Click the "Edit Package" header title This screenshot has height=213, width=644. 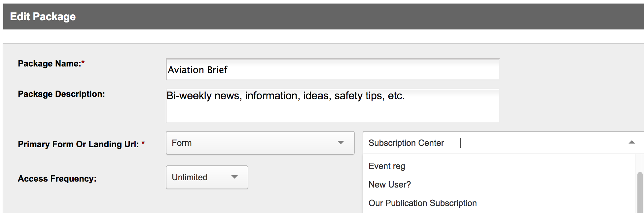43,17
